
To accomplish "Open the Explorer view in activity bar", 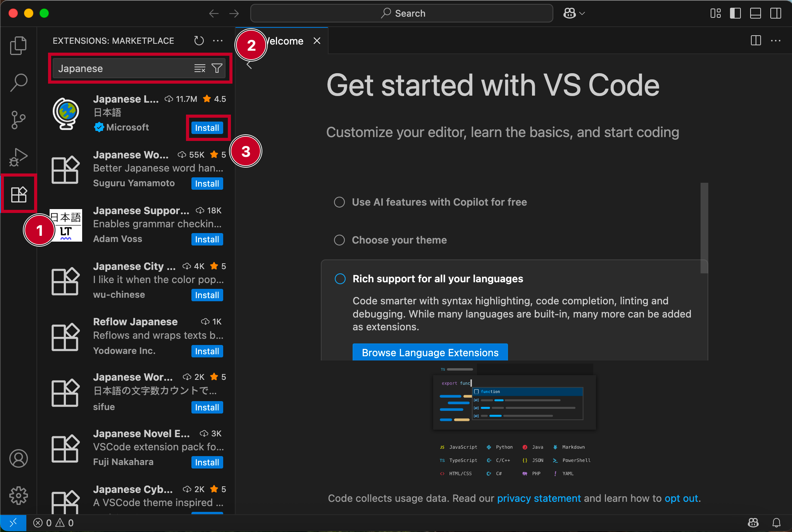I will [x=18, y=46].
